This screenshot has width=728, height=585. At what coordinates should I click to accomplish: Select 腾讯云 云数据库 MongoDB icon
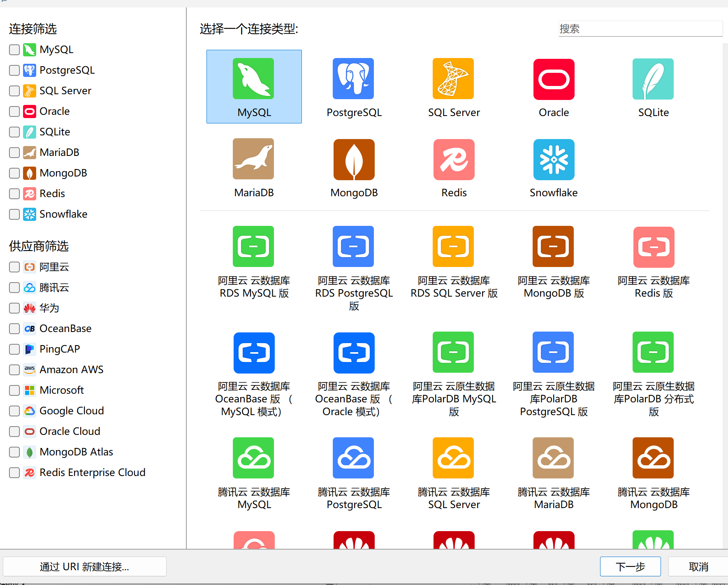point(653,458)
